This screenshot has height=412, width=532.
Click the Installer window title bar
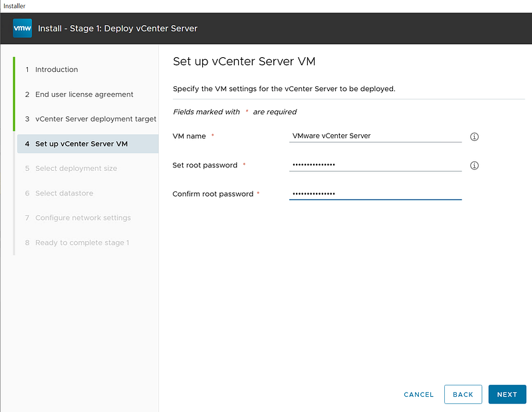point(266,6)
